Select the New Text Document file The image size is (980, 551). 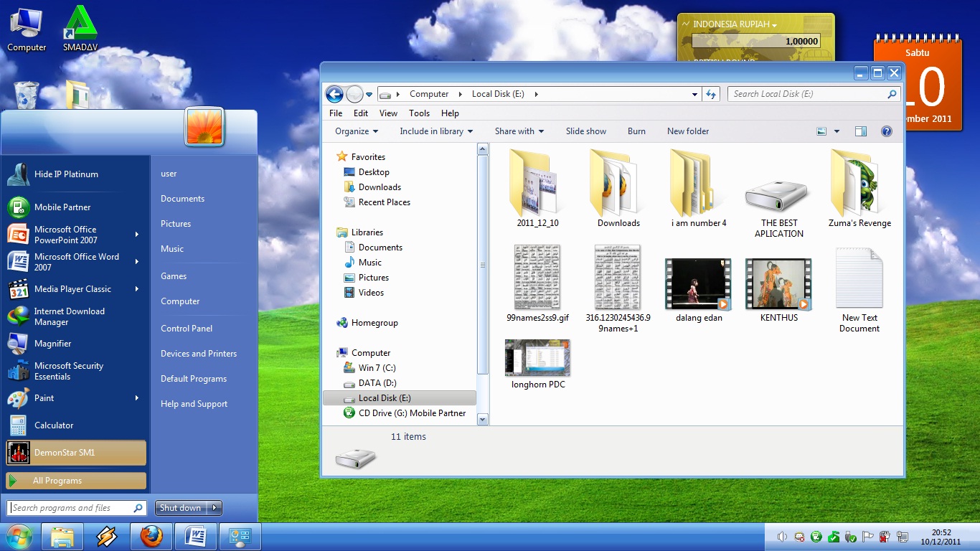pyautogui.click(x=859, y=278)
